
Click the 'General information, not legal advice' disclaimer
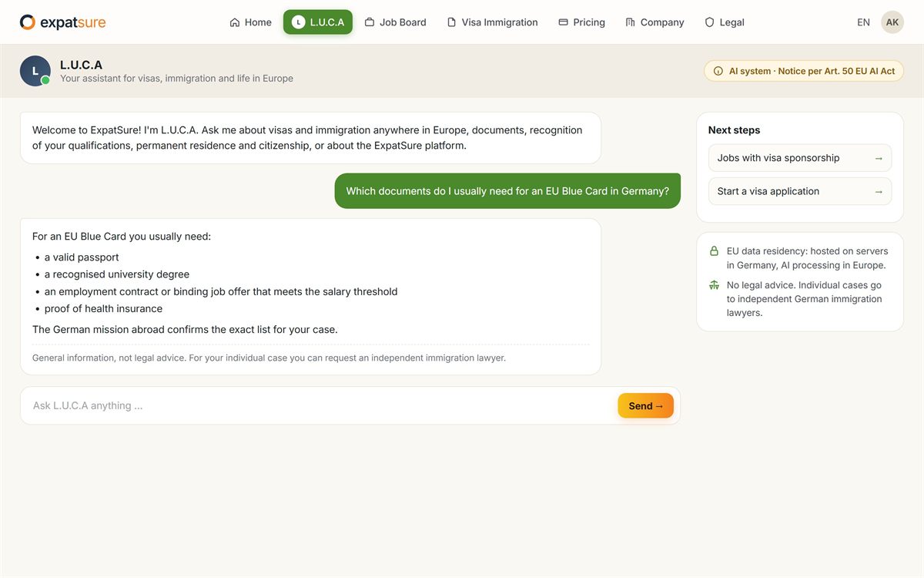pos(269,358)
